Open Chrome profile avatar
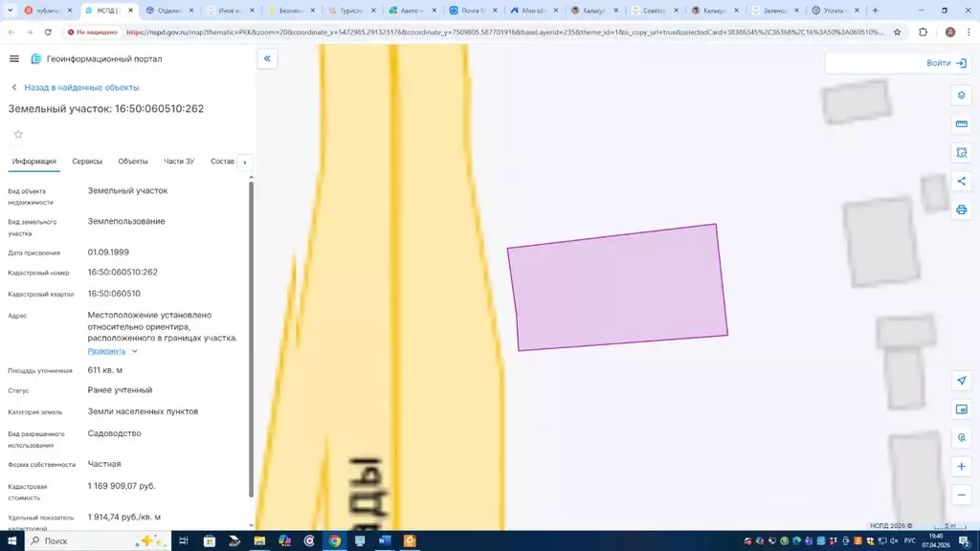This screenshot has width=980, height=551. 950,32
